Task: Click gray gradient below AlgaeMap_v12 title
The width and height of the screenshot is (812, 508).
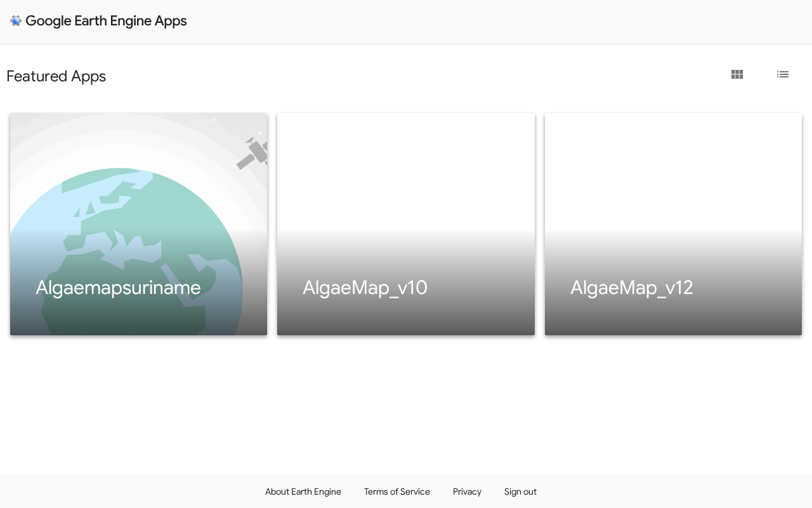Action: tap(673, 317)
